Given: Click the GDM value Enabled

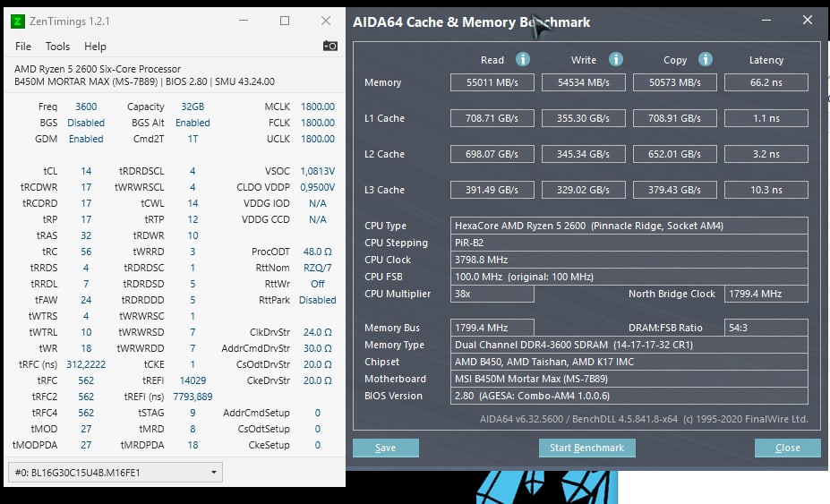Looking at the screenshot, I should point(86,139).
